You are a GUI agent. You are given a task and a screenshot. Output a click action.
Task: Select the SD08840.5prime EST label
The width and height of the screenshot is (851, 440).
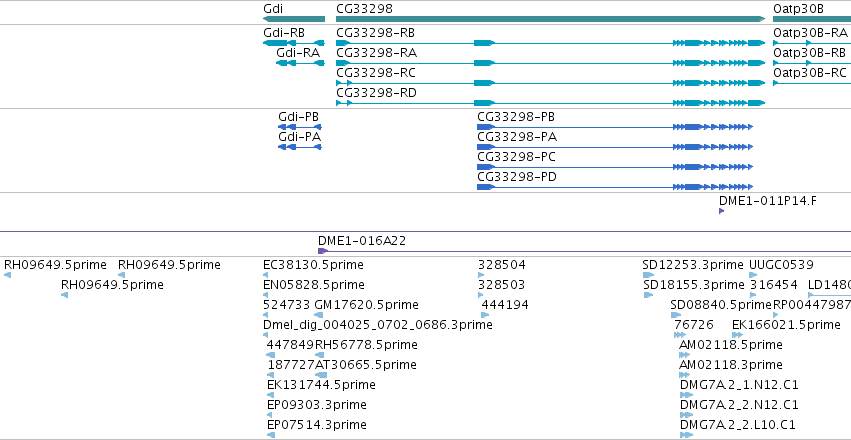[x=721, y=305]
